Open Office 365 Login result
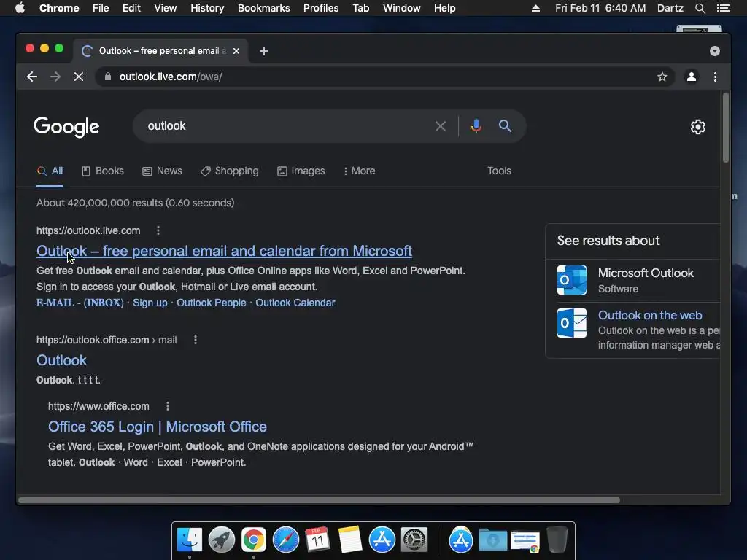 click(158, 427)
